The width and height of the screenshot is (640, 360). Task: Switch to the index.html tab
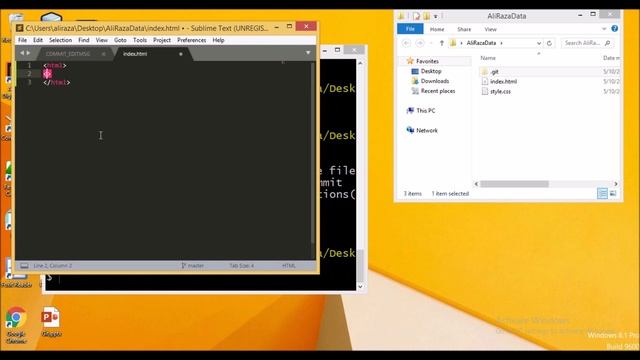coord(135,54)
